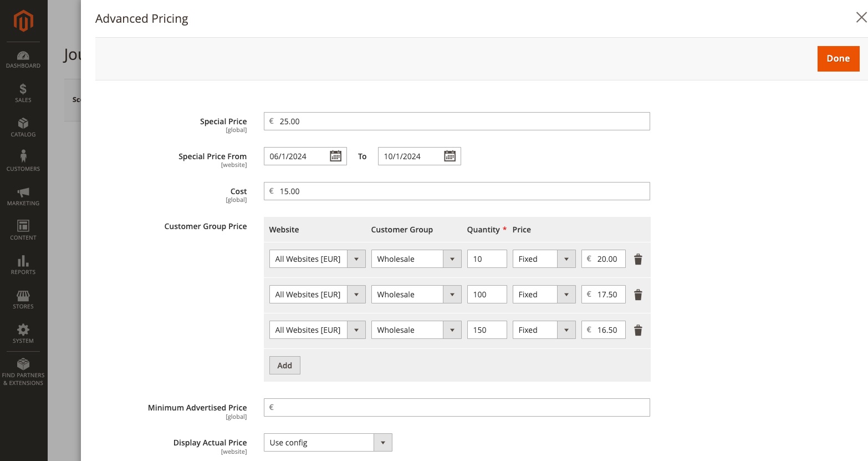Open the Marketing sidebar menu

click(x=23, y=196)
